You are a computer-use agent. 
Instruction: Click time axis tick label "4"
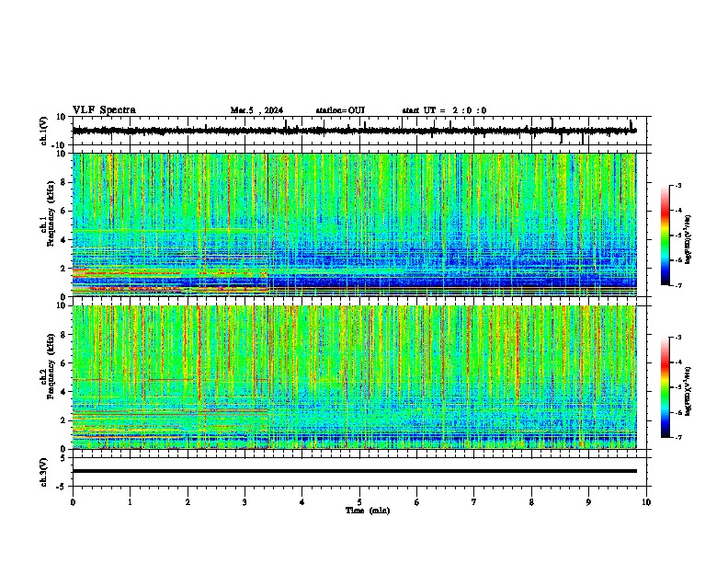point(302,502)
